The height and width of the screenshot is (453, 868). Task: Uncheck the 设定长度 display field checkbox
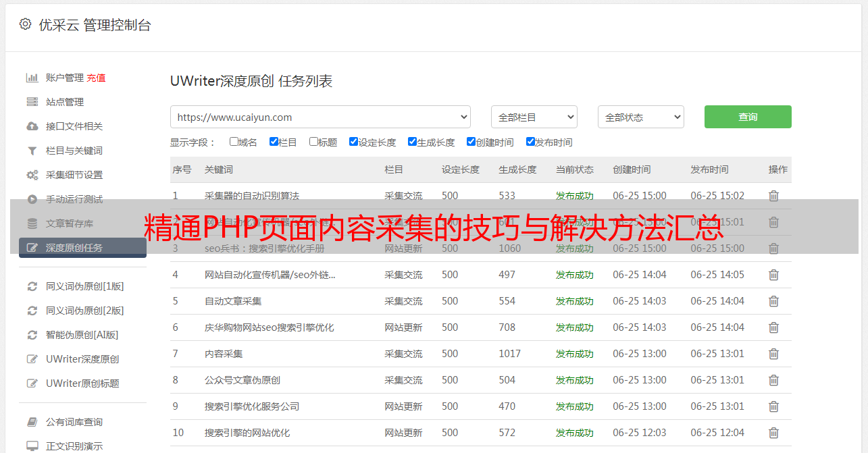353,142
